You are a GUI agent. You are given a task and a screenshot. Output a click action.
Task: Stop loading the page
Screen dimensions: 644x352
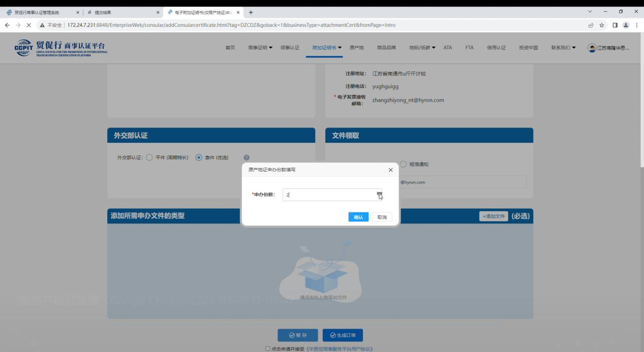click(x=28, y=25)
